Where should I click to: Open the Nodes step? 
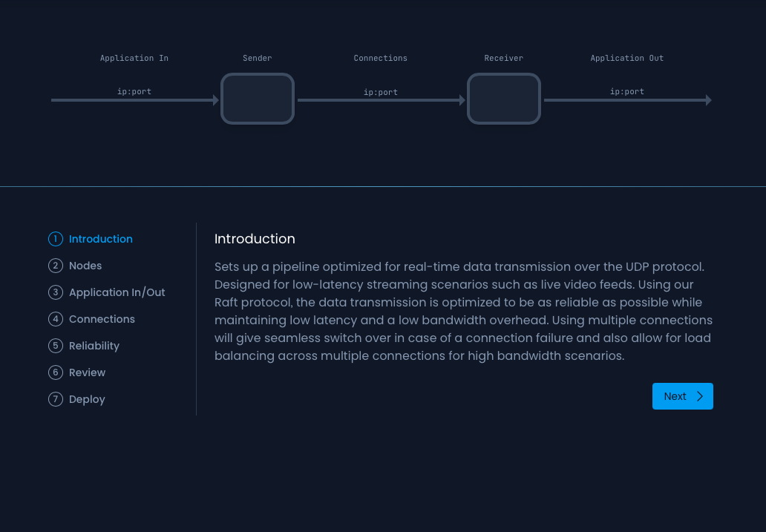[85, 266]
